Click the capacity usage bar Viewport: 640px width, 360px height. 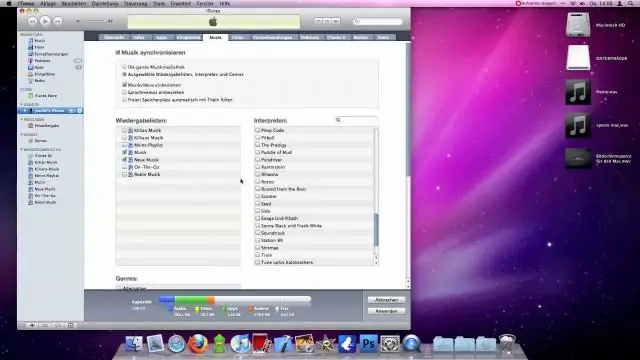coord(235,300)
